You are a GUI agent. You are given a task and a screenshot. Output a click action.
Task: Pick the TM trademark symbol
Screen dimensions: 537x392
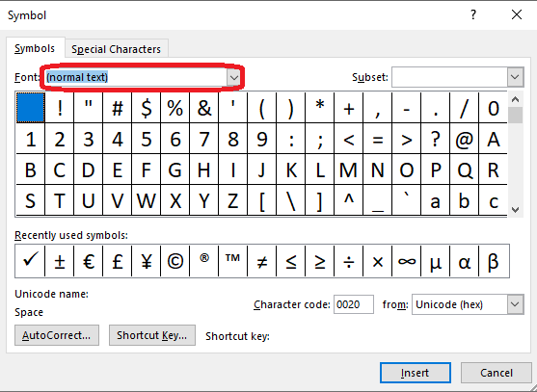[233, 261]
